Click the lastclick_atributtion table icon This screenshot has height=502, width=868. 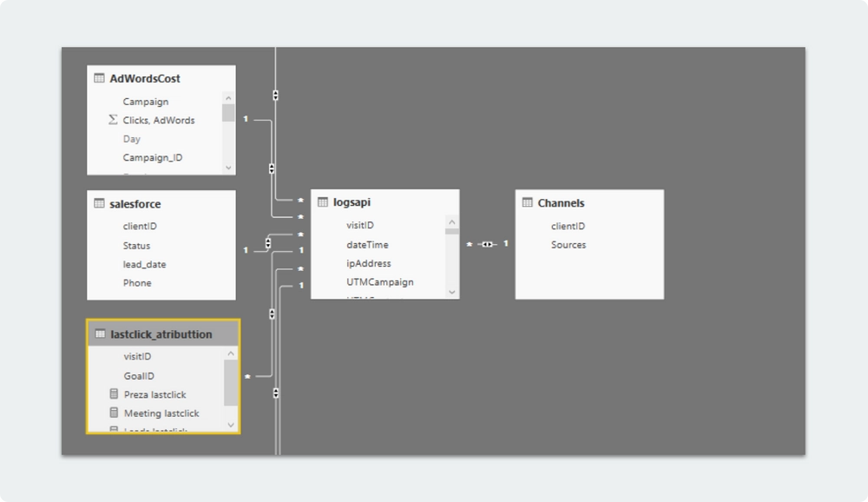[100, 334]
